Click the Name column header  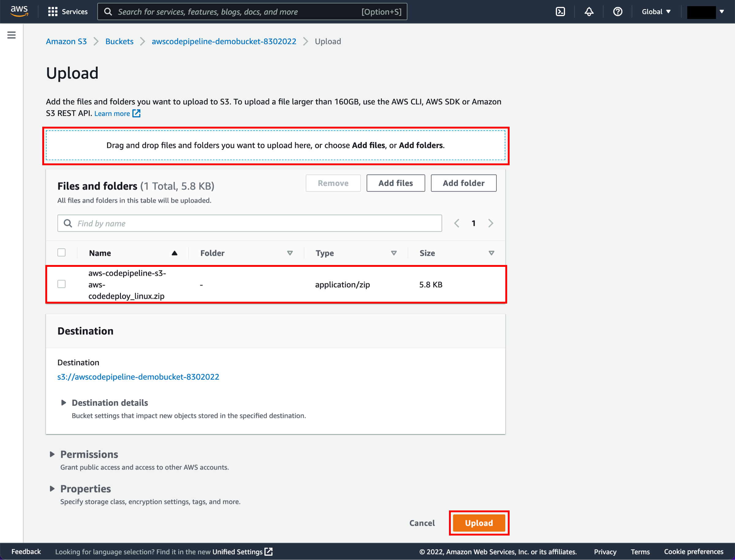pyautogui.click(x=100, y=253)
